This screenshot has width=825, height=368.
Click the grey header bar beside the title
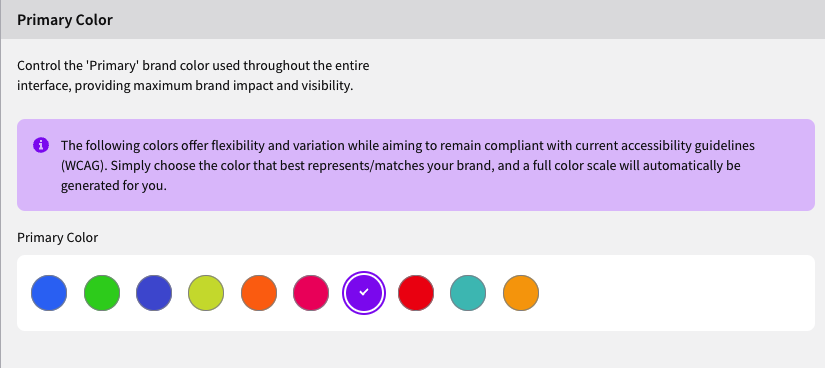(468, 20)
